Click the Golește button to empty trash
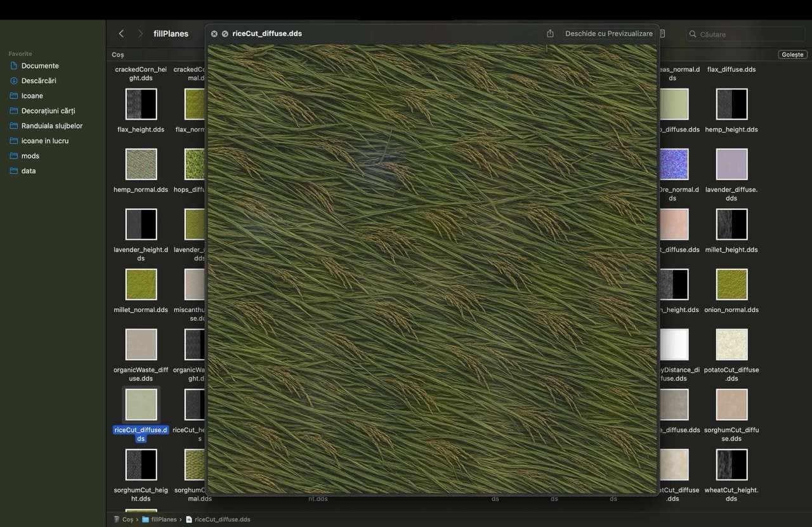812x527 pixels. pyautogui.click(x=792, y=55)
